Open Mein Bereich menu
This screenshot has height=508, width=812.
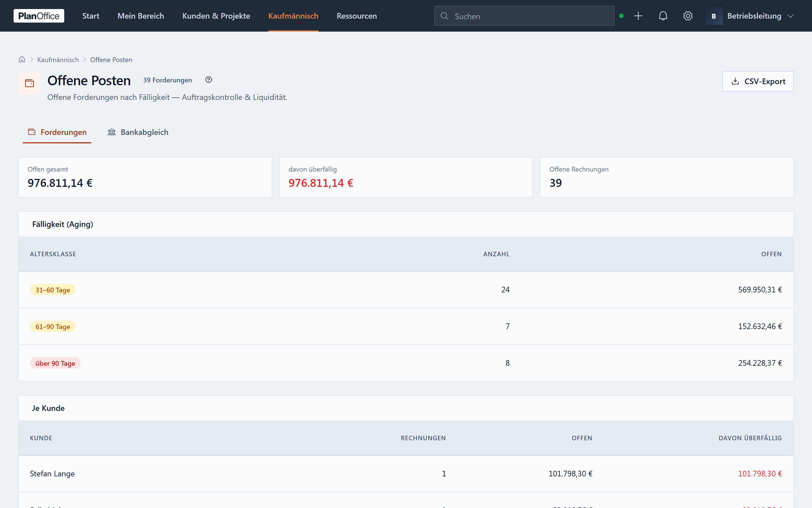pos(141,16)
